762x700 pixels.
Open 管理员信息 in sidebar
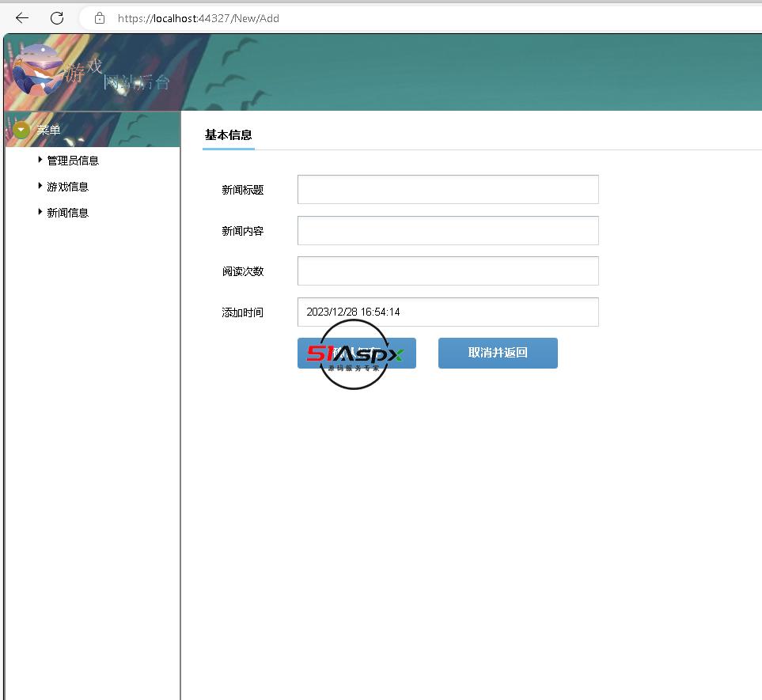[x=73, y=161]
